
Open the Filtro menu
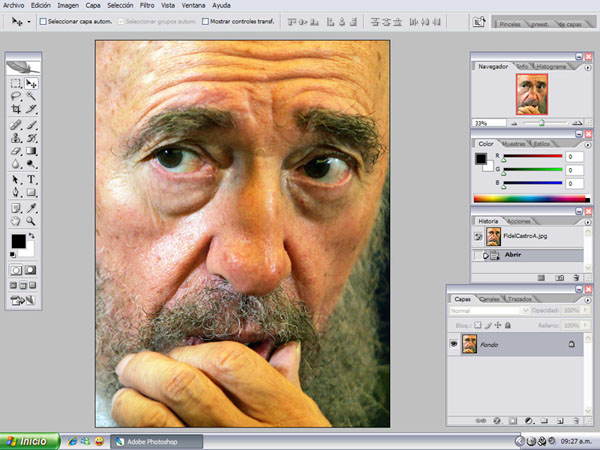tap(146, 5)
